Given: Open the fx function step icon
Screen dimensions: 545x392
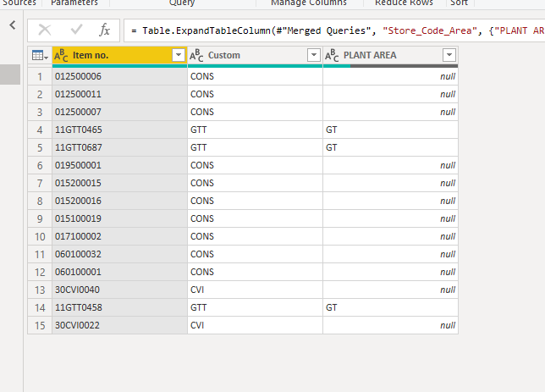Looking at the screenshot, I should pyautogui.click(x=104, y=30).
